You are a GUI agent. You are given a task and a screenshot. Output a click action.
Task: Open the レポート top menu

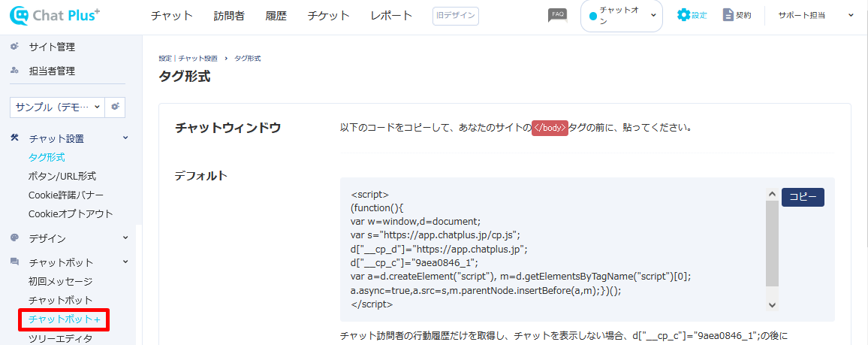pyautogui.click(x=391, y=16)
